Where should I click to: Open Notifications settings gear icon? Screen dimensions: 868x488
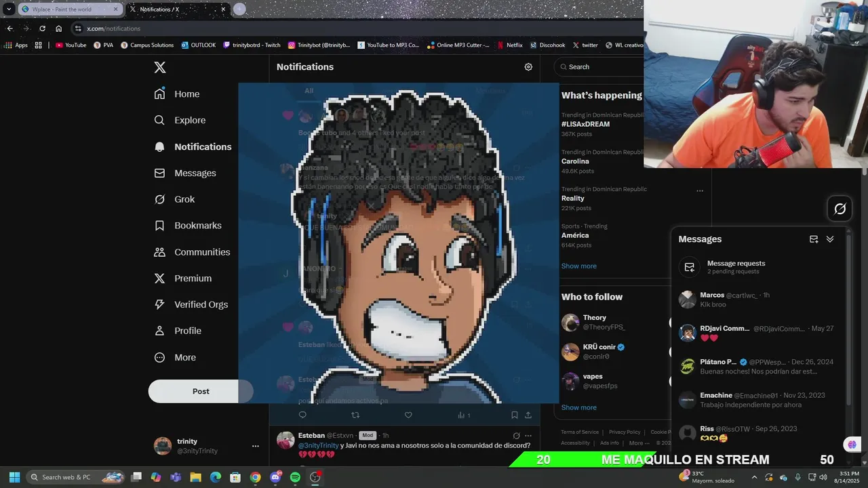(528, 67)
